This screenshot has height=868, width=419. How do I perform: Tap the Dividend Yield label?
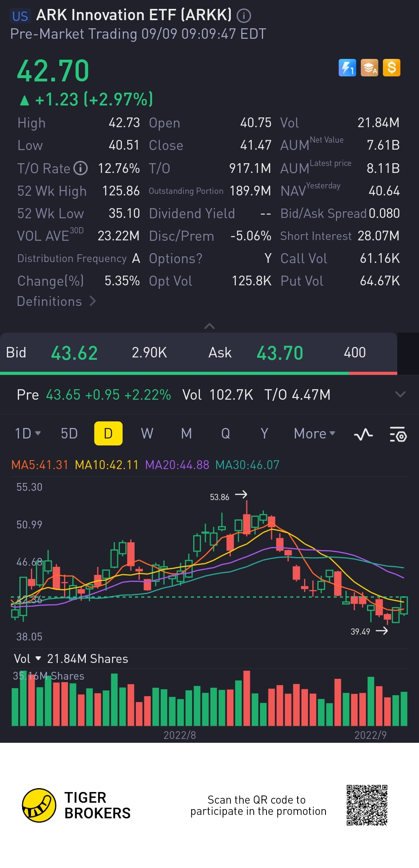click(x=192, y=213)
